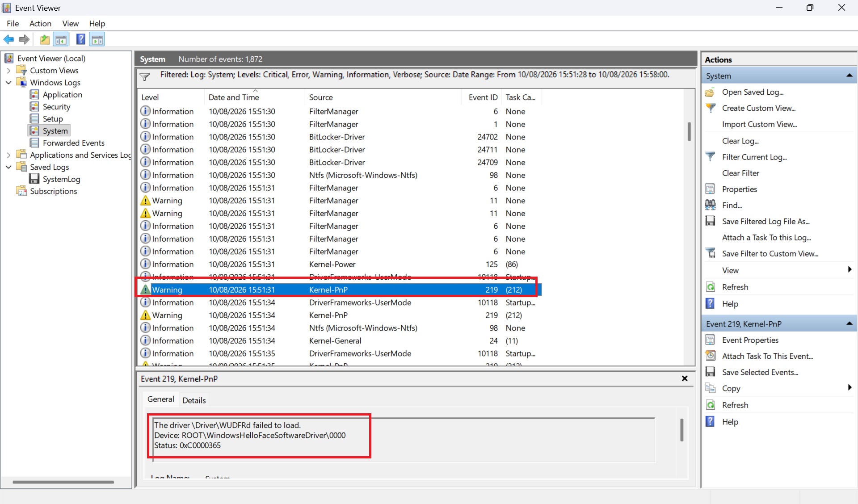Click Clear Filter action
Image resolution: width=858 pixels, height=504 pixels.
pos(740,173)
